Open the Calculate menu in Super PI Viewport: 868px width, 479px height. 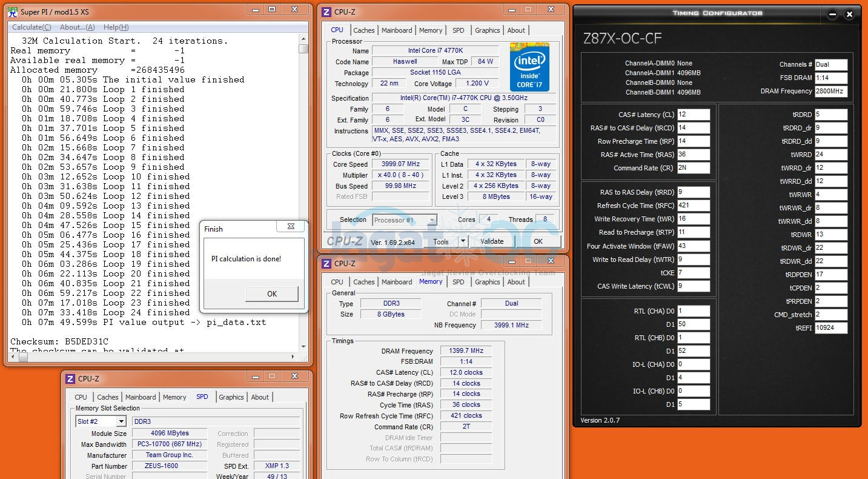31,27
